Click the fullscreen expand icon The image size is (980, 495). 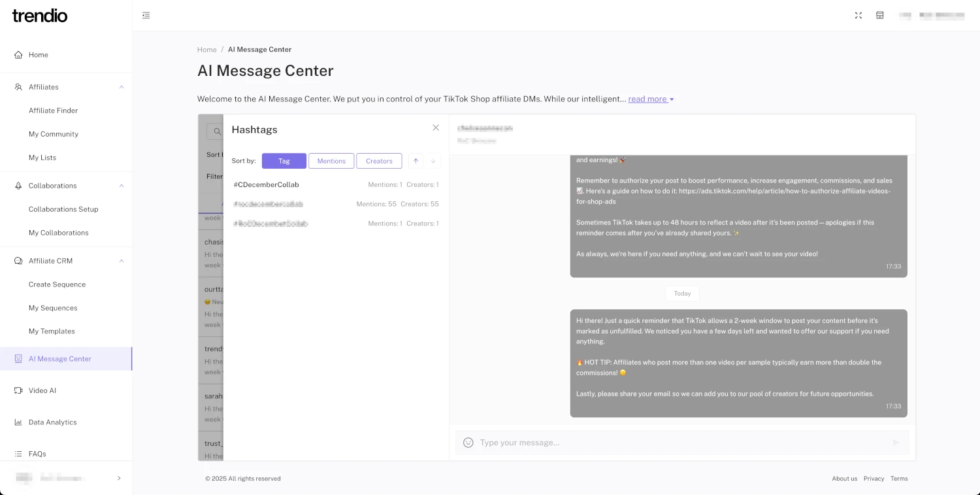pos(858,16)
